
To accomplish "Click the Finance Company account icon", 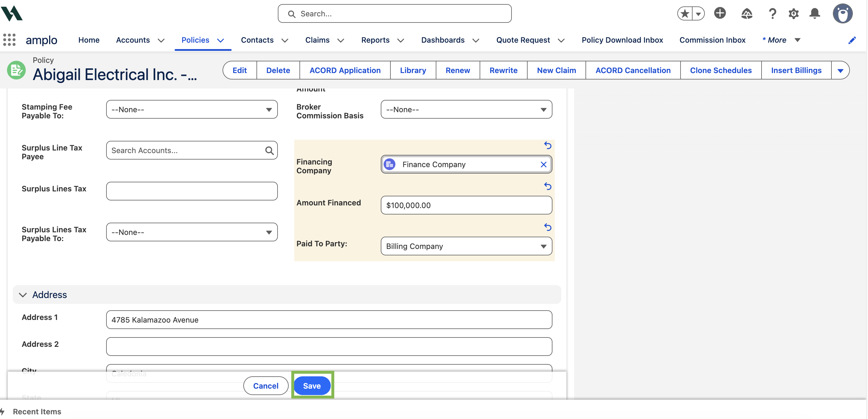I will tap(390, 164).
